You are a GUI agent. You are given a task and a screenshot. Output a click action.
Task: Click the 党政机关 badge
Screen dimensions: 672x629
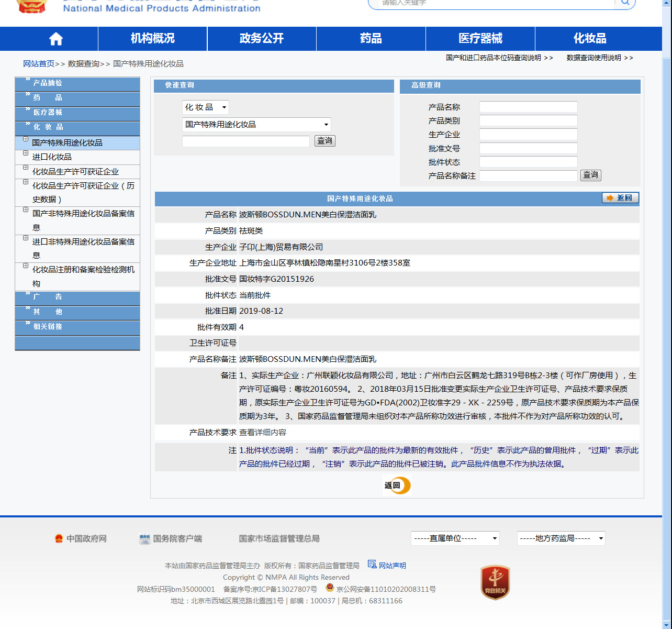pos(495,582)
